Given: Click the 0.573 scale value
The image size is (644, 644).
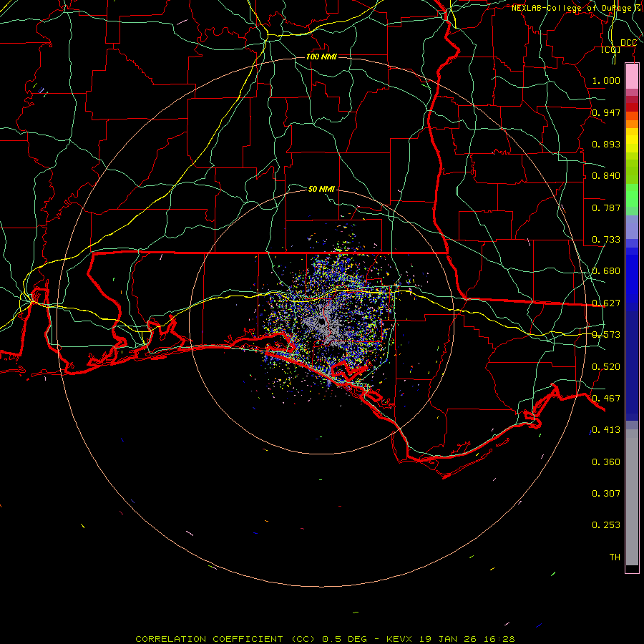Looking at the screenshot, I should tap(606, 335).
